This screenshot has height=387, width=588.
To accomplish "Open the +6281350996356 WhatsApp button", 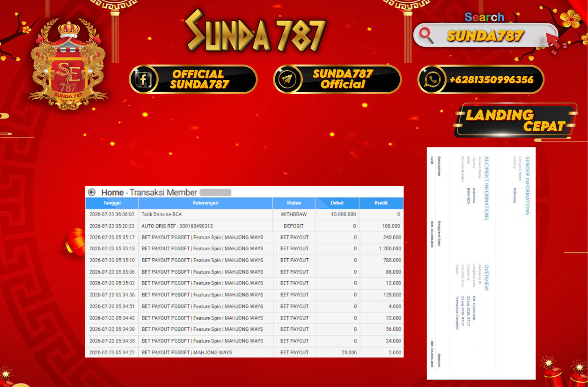I will coord(481,79).
